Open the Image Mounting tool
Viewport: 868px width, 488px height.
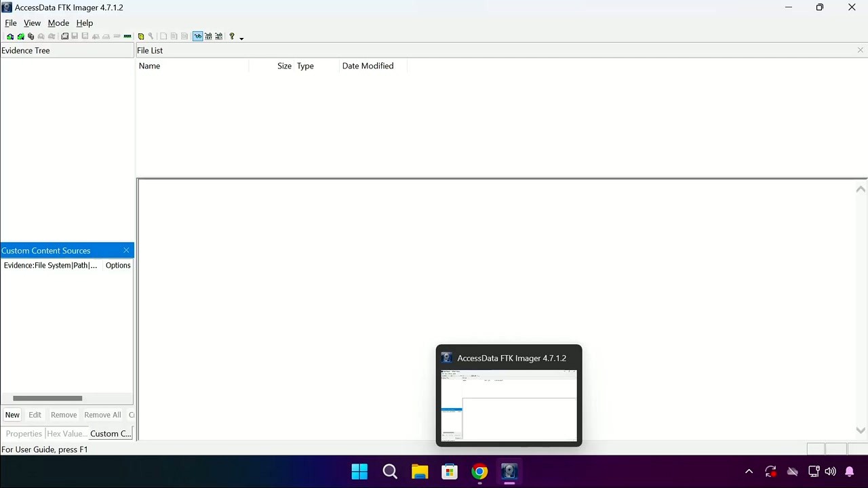[31, 36]
